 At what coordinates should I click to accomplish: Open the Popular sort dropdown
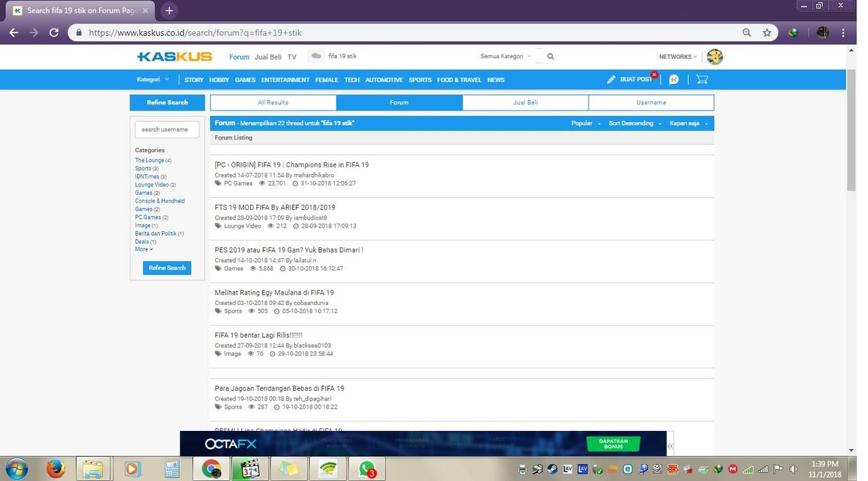point(586,123)
